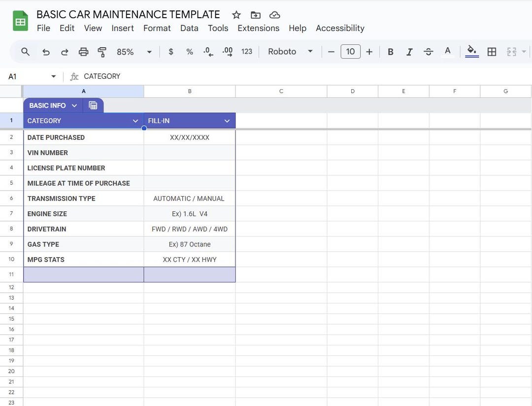Click the document title text

128,15
